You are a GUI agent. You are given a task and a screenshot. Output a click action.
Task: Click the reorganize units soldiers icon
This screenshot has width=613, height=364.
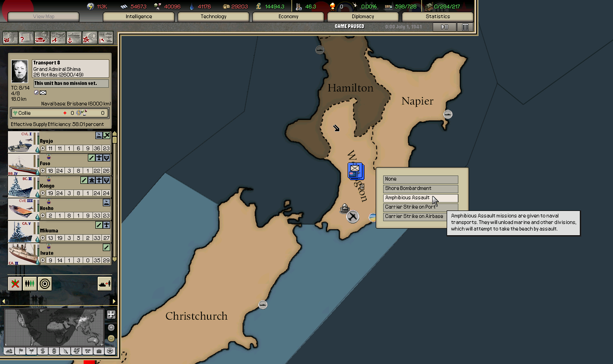pos(30,283)
